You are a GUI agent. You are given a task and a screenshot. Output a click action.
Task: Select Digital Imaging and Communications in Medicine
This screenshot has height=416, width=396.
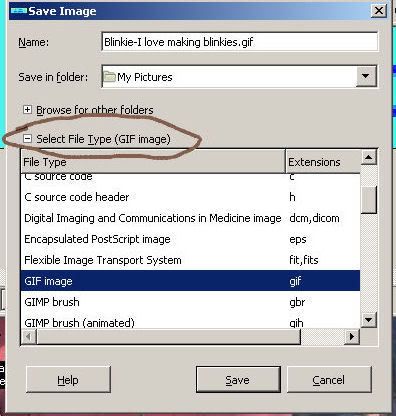pos(190,218)
